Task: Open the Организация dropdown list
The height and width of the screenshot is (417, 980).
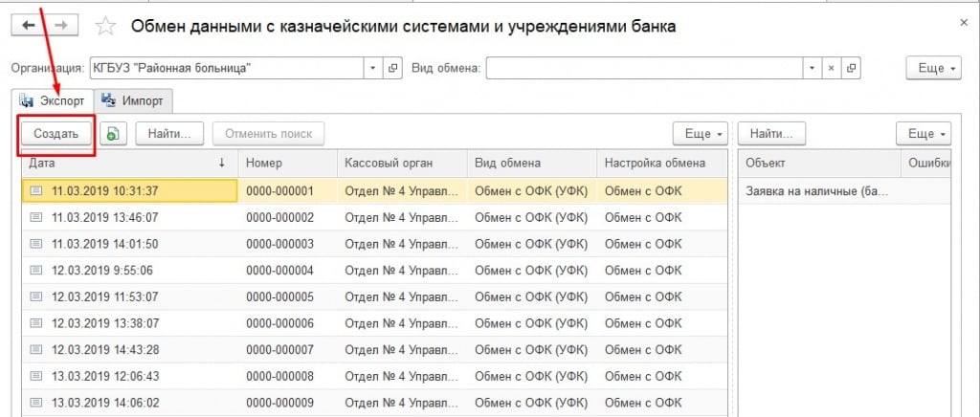Action: (x=373, y=68)
